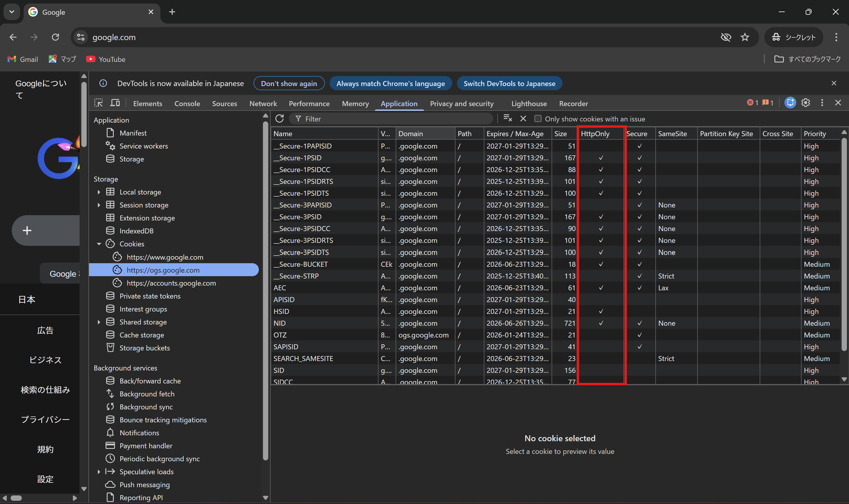Toggle the device toolbar icon
Image resolution: width=849 pixels, height=504 pixels.
click(115, 103)
